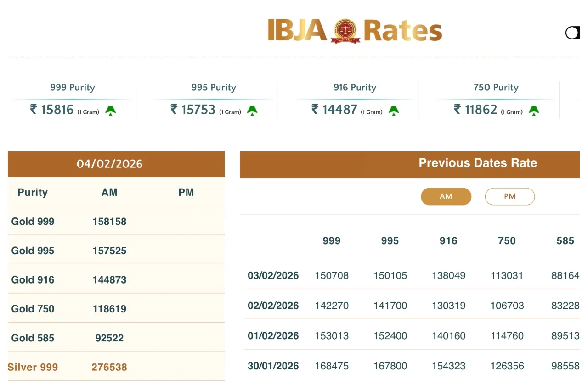Click the 03/02/2026 date row
Viewport: 588px width, 390px height.
[x=273, y=276]
